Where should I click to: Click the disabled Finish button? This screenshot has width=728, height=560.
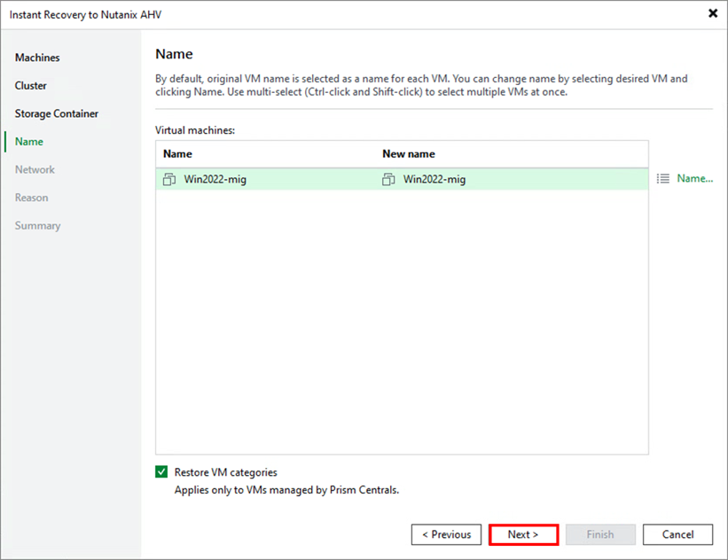click(600, 534)
